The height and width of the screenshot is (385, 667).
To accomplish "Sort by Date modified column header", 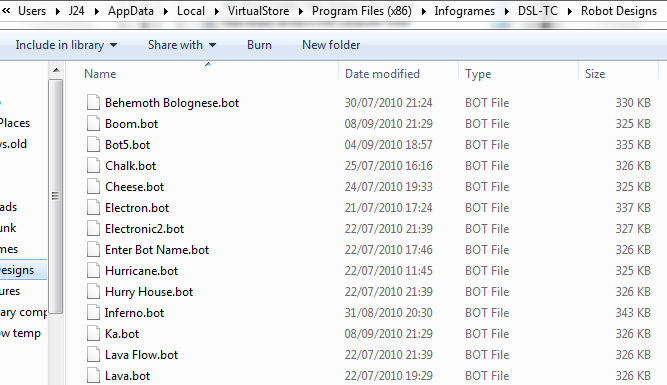I will pos(382,74).
